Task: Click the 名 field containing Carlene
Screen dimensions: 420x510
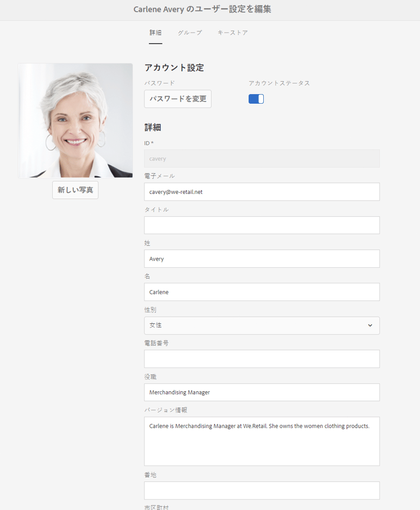Action: pyautogui.click(x=262, y=292)
